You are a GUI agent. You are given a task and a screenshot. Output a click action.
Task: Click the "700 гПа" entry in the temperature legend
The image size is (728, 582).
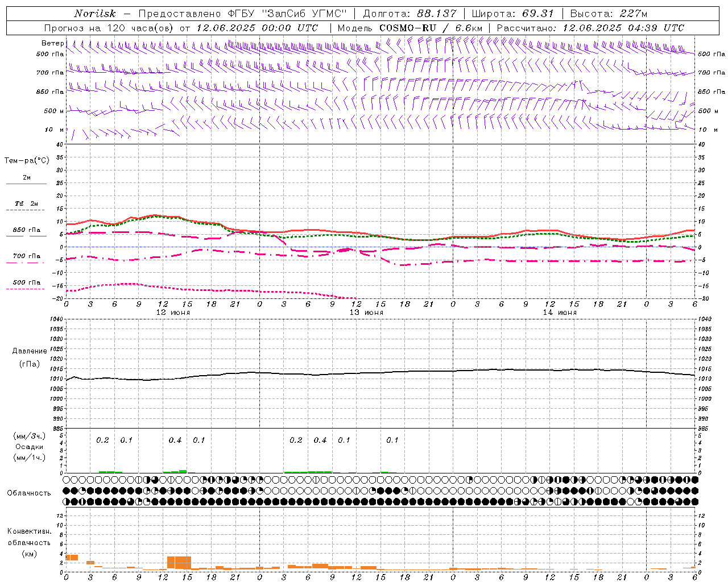click(27, 256)
